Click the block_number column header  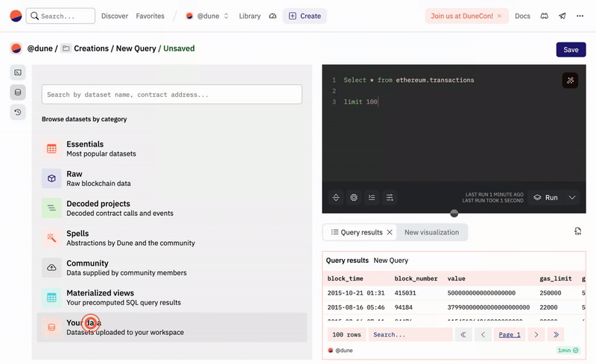[x=416, y=278]
